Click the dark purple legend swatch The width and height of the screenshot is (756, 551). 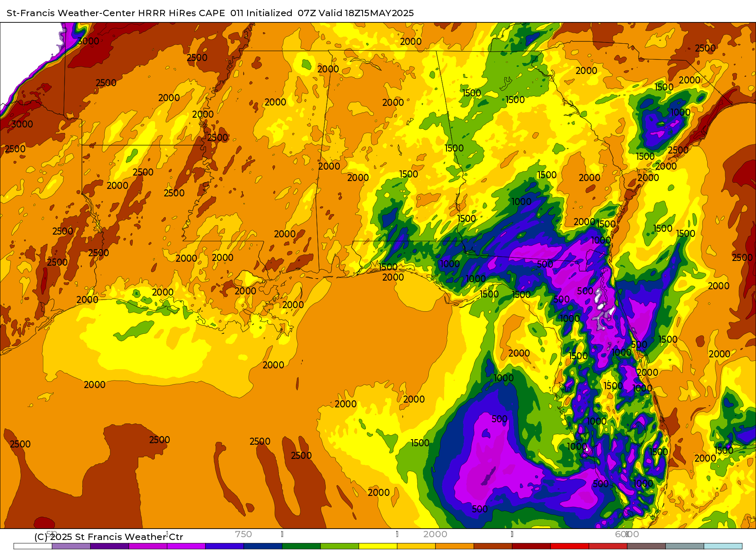tap(109, 546)
